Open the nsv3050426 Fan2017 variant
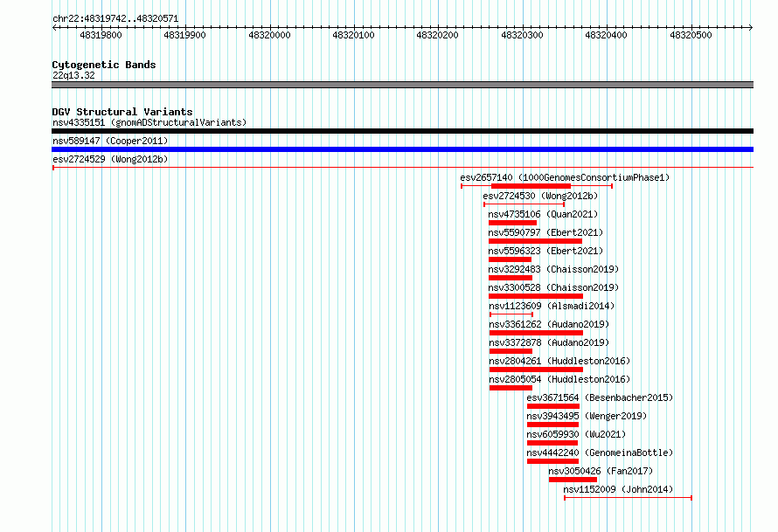 (601, 471)
